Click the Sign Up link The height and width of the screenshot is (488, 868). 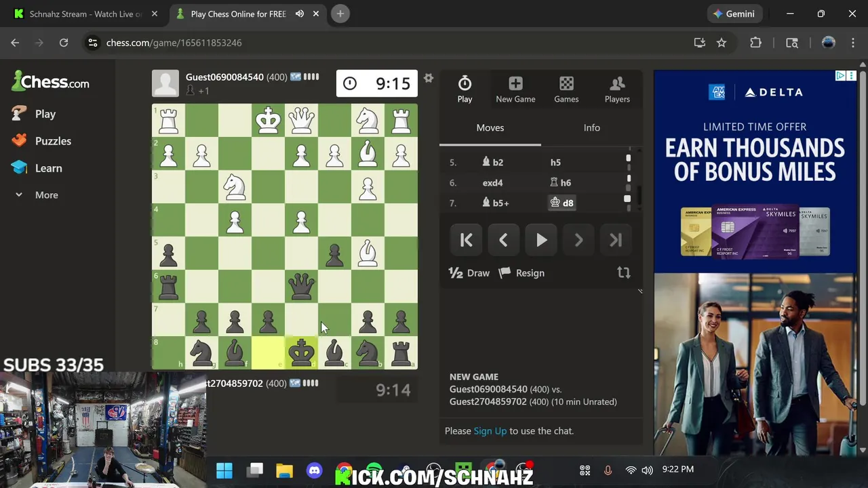click(x=490, y=431)
